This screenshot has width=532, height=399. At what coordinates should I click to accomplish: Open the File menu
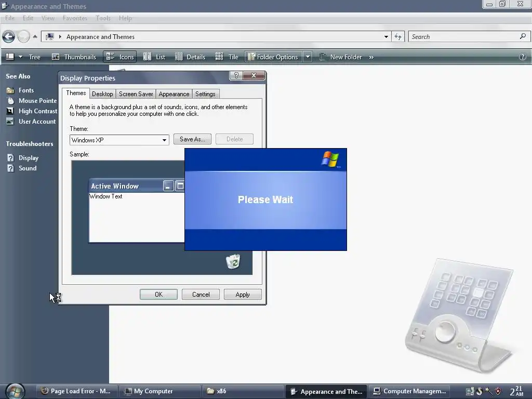(10, 18)
